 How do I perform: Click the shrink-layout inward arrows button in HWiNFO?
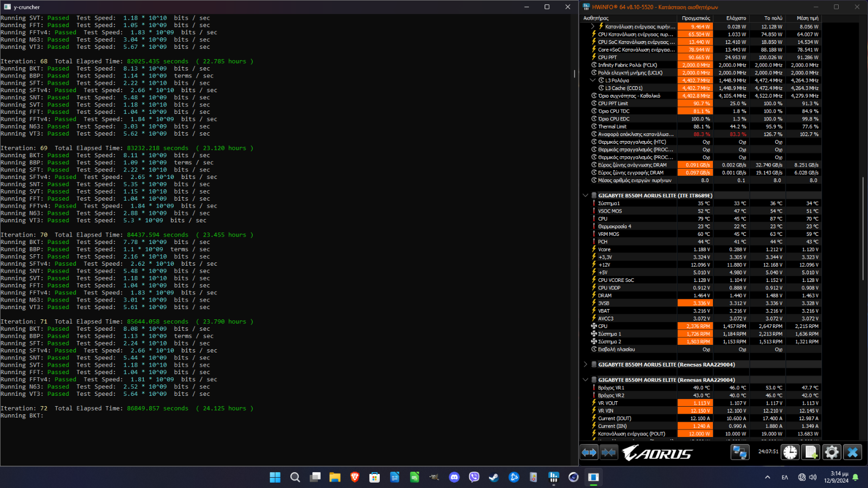click(x=609, y=452)
